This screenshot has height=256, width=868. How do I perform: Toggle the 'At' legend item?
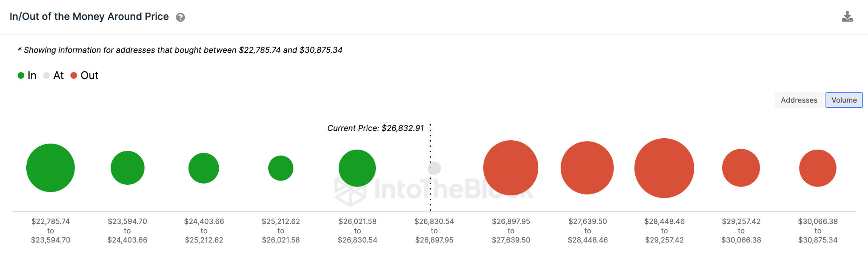pos(54,75)
